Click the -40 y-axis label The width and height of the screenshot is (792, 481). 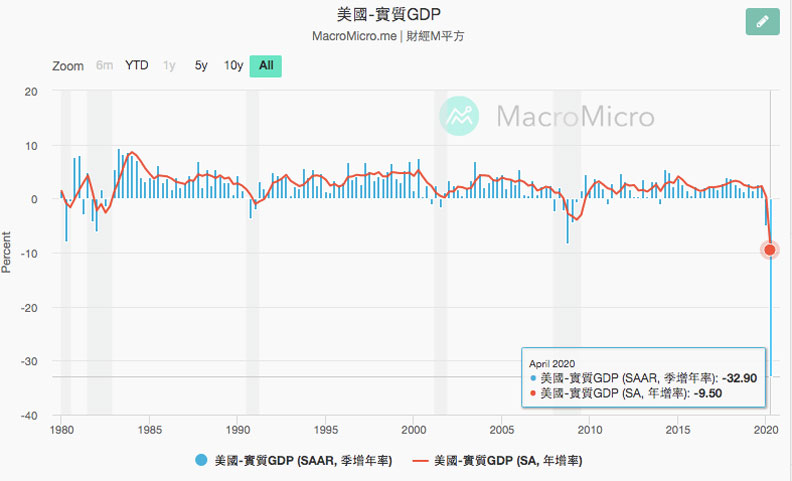(29, 415)
